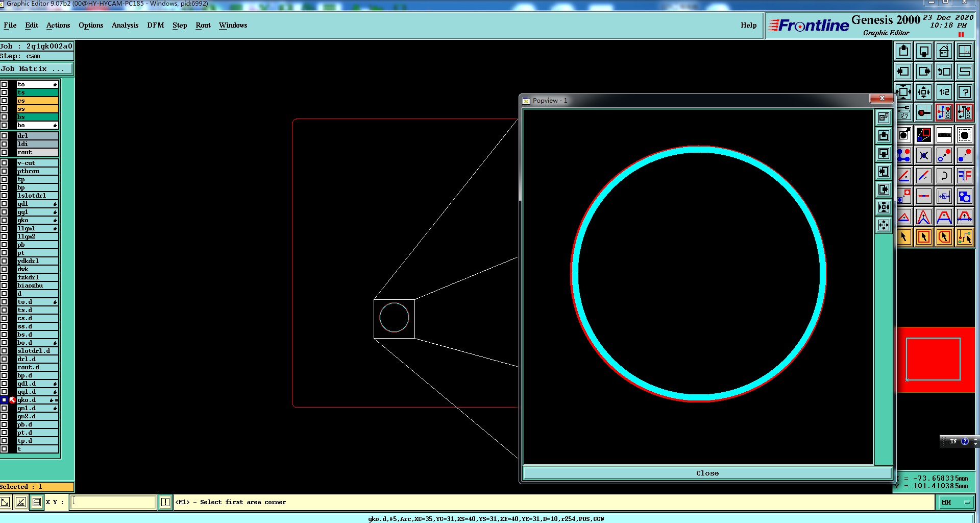Click the delete X feature tool icon
Screen dimensions: 980x523
pyautogui.click(x=924, y=155)
